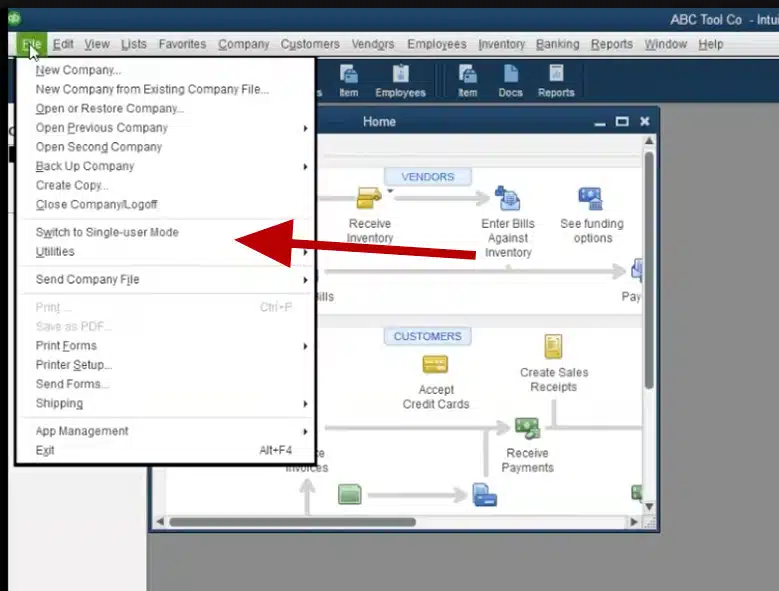This screenshot has width=779, height=591.
Task: Expand Back Up Company submenu arrow
Action: 306,166
